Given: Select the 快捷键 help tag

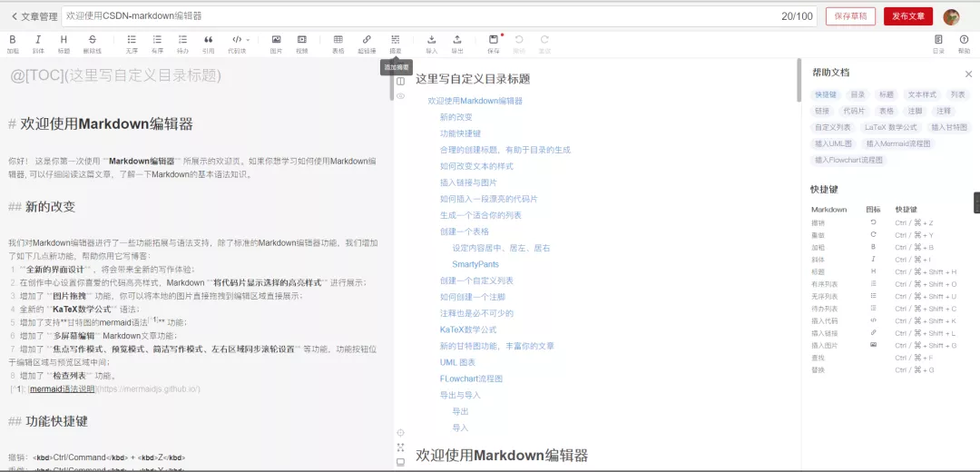Looking at the screenshot, I should pos(825,95).
